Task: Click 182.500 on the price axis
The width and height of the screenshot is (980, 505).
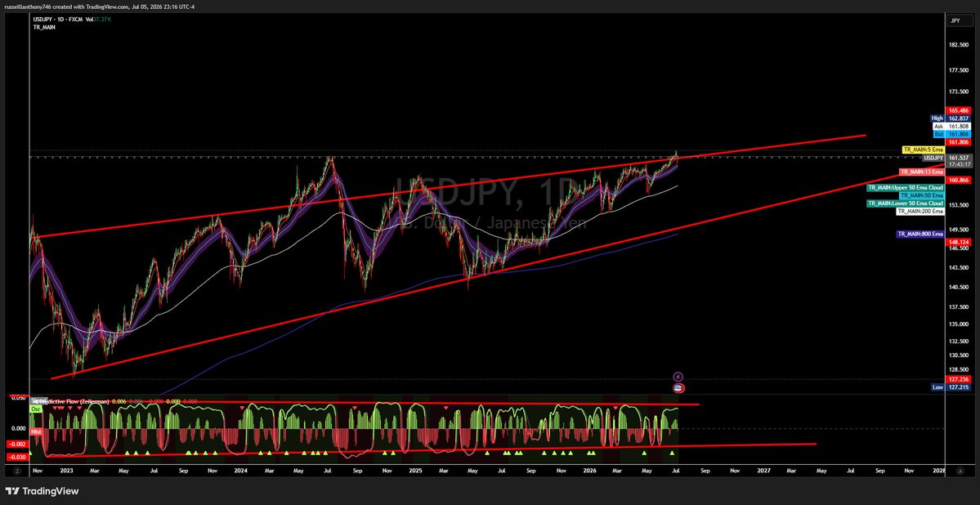Action: [957, 45]
